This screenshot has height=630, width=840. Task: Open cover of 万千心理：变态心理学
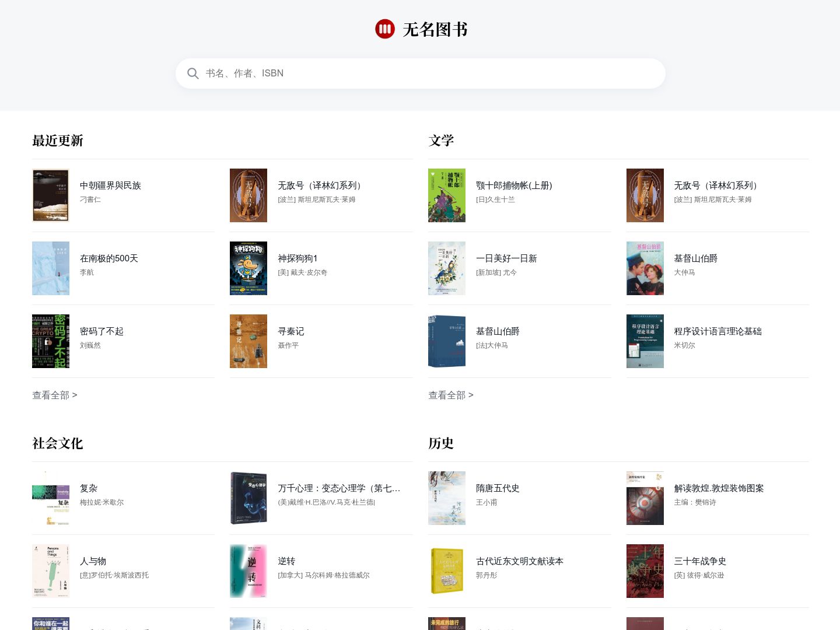tap(249, 498)
